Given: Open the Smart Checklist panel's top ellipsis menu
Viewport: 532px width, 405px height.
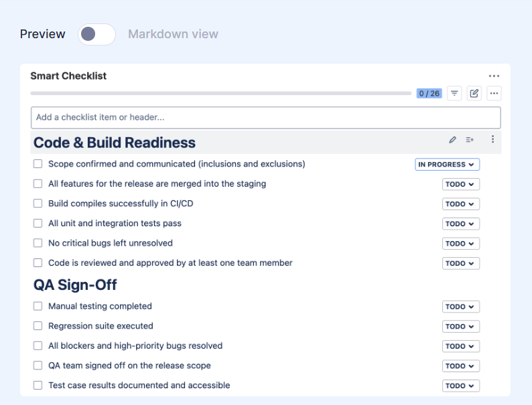Looking at the screenshot, I should pos(494,76).
